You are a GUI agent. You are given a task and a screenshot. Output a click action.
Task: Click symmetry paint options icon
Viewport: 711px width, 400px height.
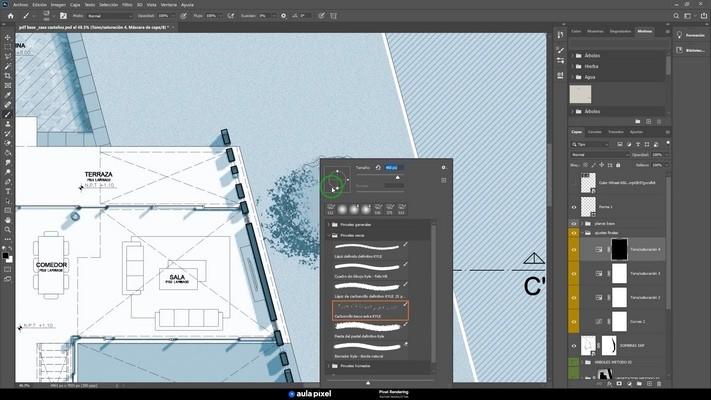pos(334,15)
